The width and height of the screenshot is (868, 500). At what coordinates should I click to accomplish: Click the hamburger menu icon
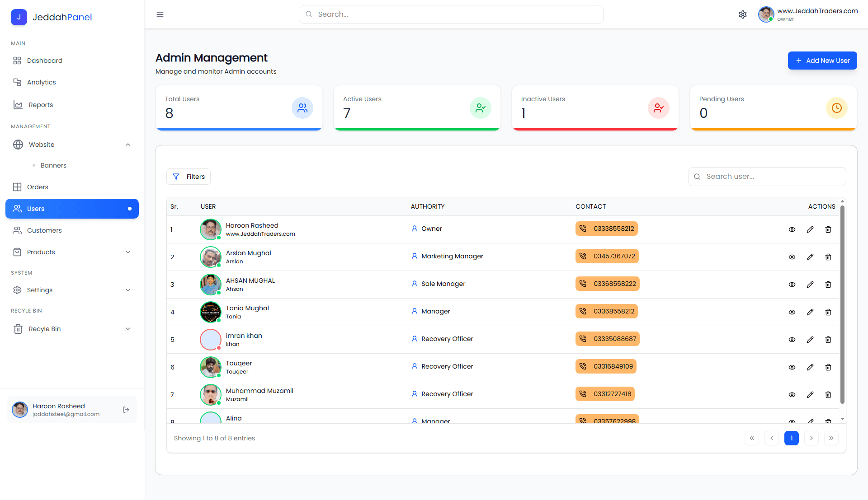(160, 14)
